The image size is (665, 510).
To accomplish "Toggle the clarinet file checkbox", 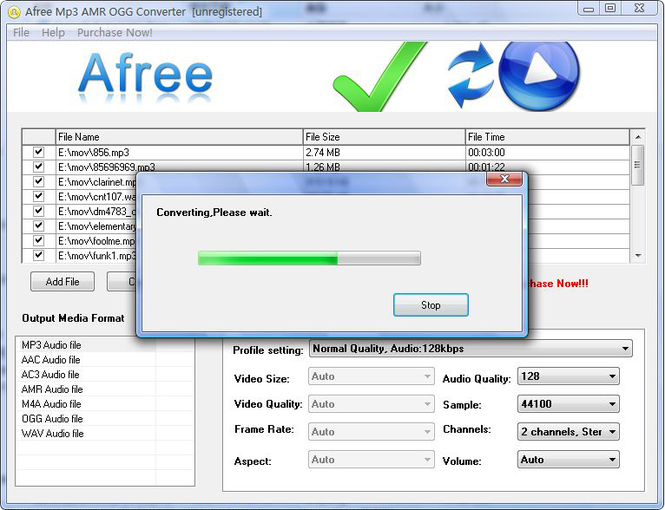I will click(39, 181).
